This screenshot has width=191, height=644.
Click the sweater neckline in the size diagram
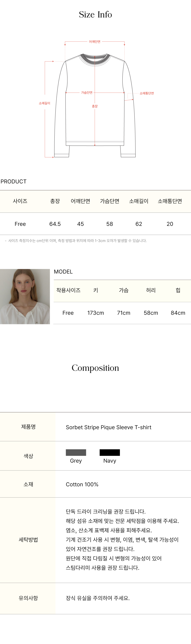95,59
